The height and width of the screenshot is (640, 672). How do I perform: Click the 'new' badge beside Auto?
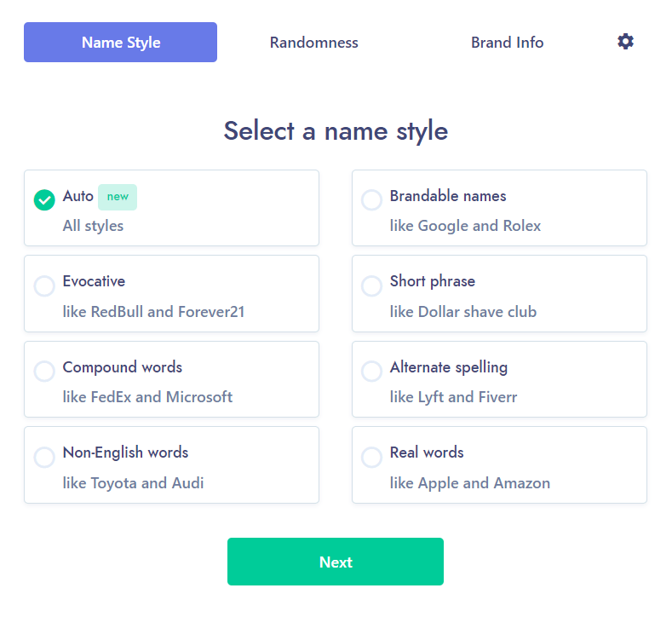click(x=118, y=197)
